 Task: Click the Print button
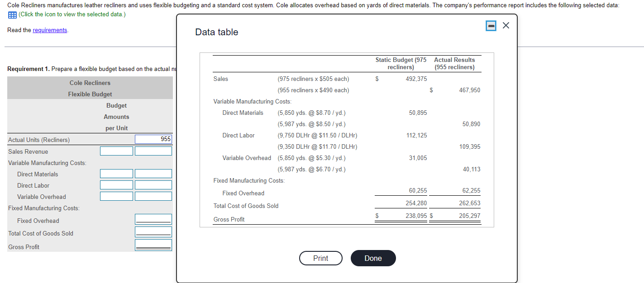tap(321, 258)
